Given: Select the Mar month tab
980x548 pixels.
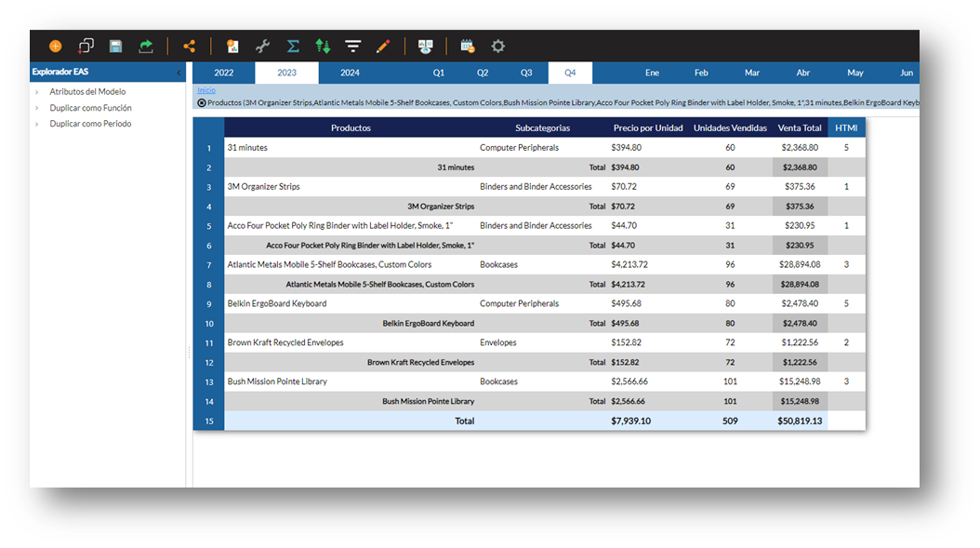Looking at the screenshot, I should click(752, 73).
